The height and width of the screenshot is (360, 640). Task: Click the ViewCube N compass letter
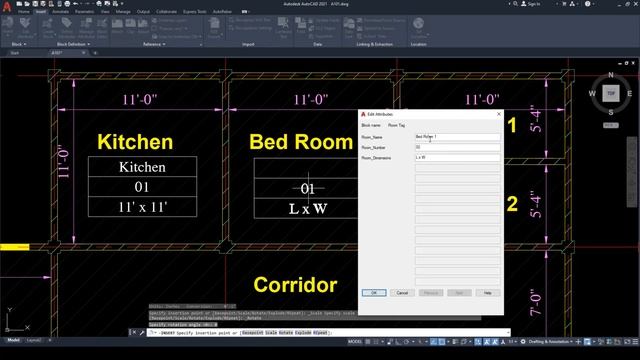point(611,75)
